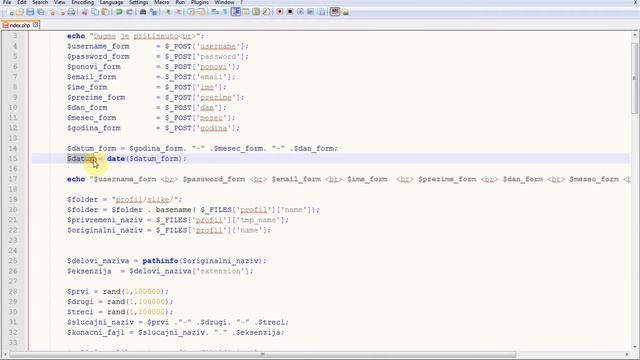Screen dimensions: 640x360
Task: Toggle the highlighted Indent Guide button
Action: click(x=236, y=12)
